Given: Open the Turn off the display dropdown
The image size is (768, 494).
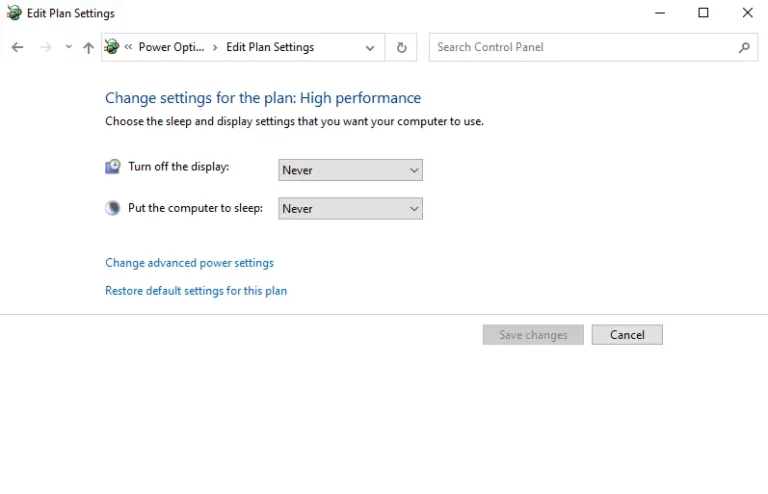Looking at the screenshot, I should [350, 170].
